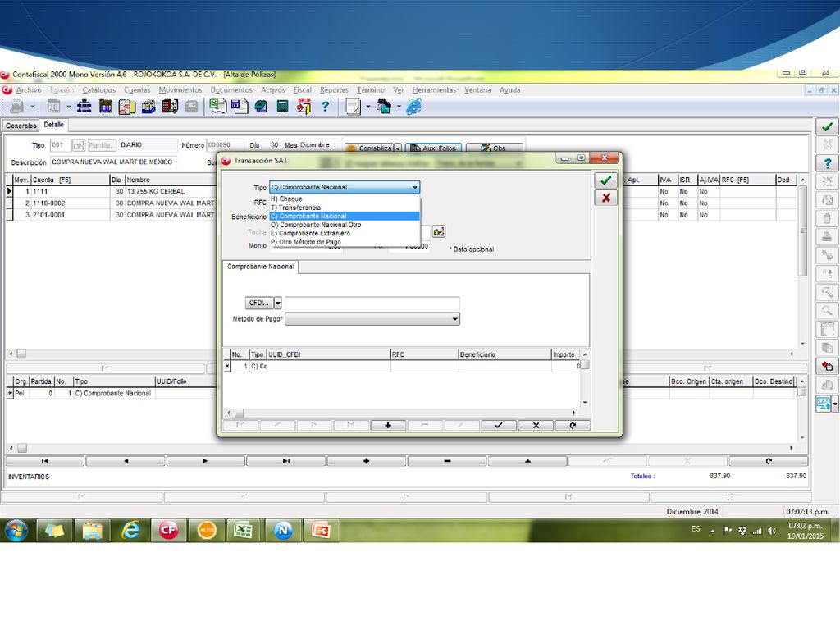This screenshot has width=840, height=630.
Task: Click the Windows Start button
Action: pos(16,531)
